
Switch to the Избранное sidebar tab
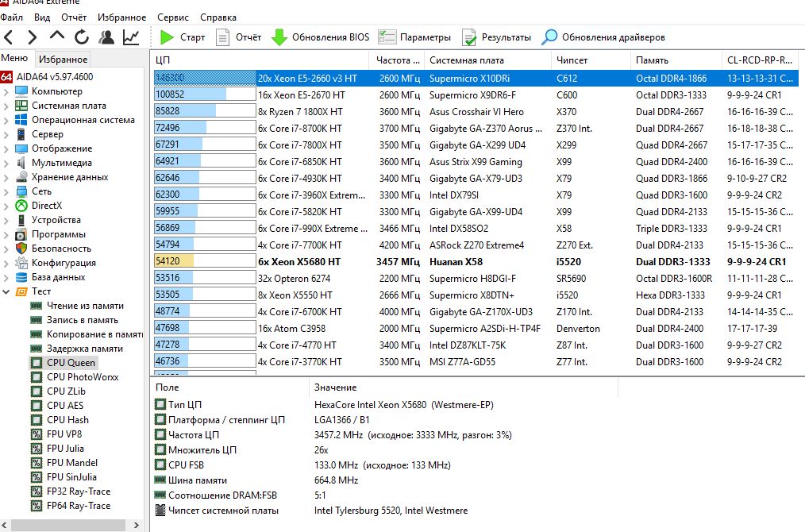click(63, 59)
